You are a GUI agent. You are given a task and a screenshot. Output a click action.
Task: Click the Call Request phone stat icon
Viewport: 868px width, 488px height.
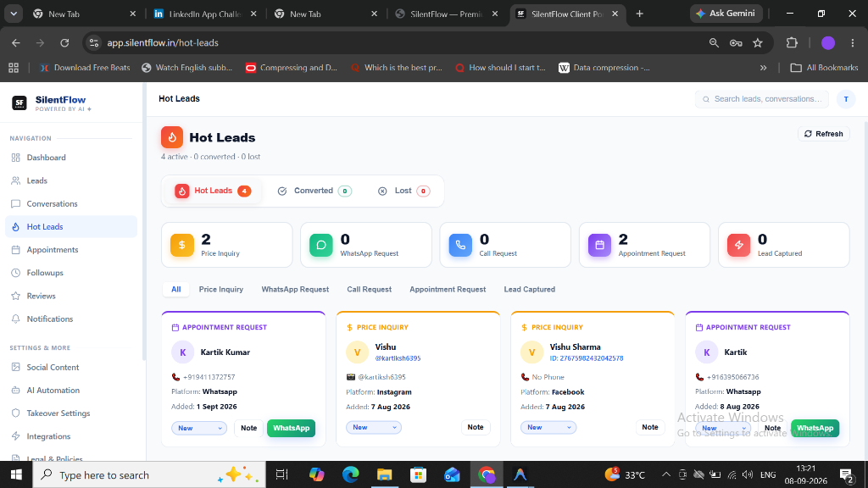[x=460, y=245]
